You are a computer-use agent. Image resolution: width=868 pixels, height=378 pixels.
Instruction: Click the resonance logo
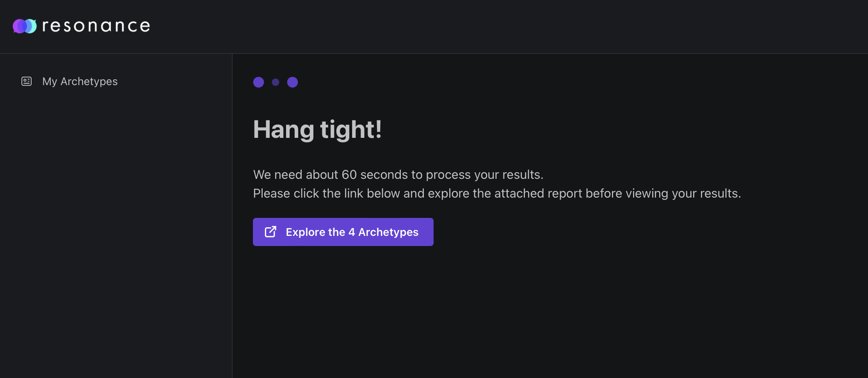[81, 26]
